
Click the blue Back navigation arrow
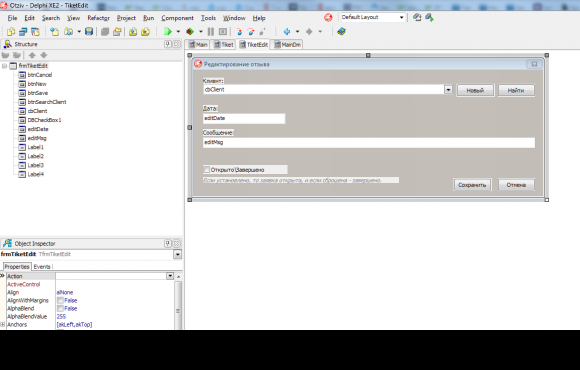[x=287, y=32]
